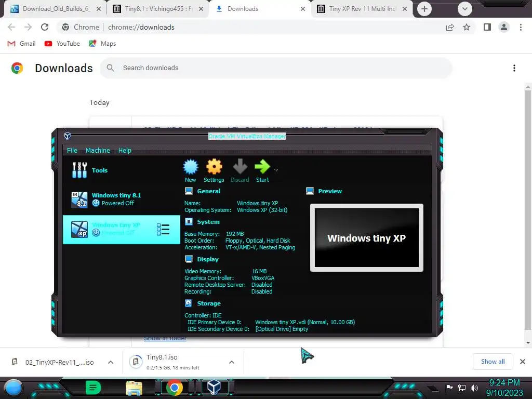532x399 pixels.
Task: Click Show all downloads button
Action: pyautogui.click(x=493, y=362)
